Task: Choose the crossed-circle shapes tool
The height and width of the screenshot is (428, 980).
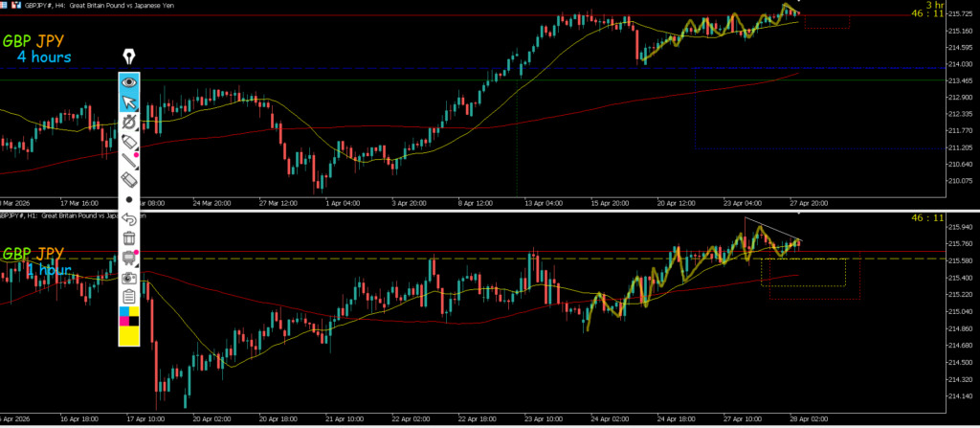Action: (129, 122)
